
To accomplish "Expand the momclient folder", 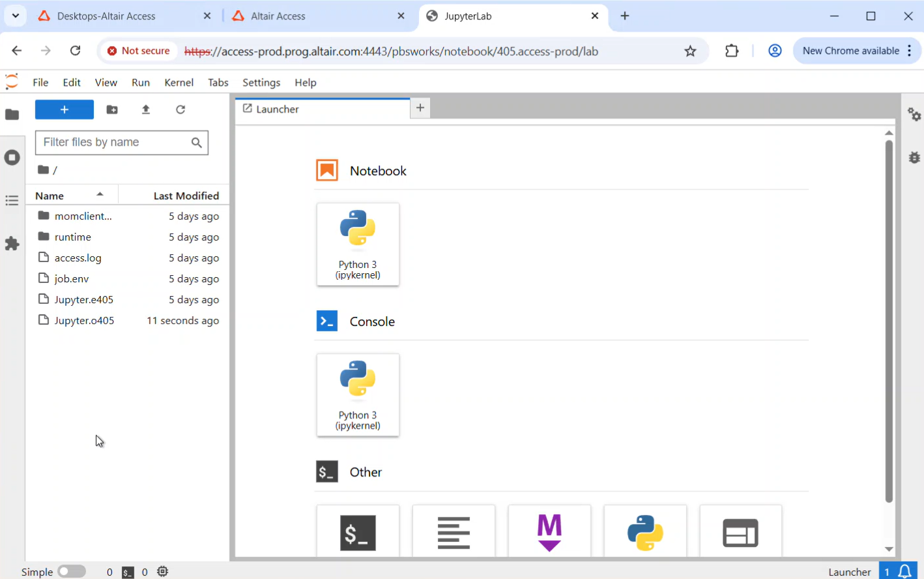I will tap(83, 216).
